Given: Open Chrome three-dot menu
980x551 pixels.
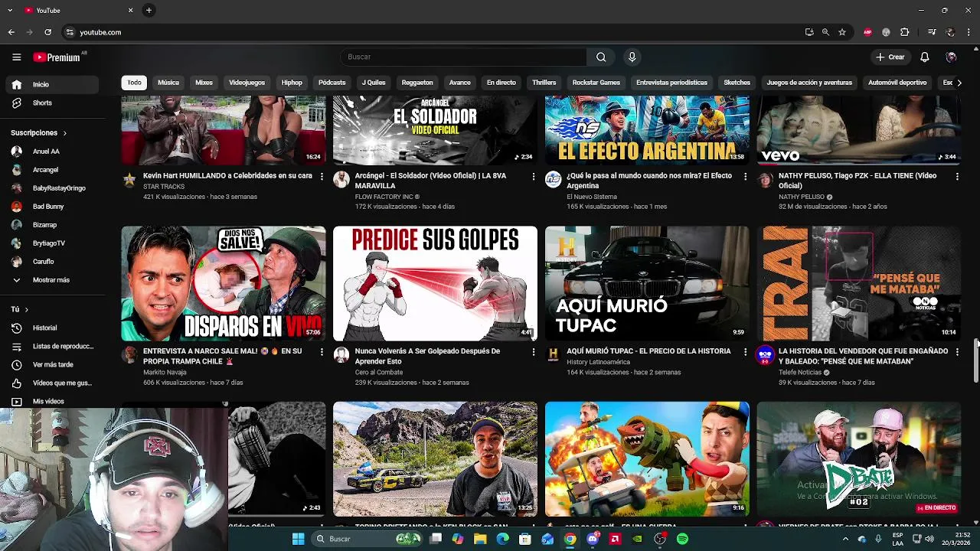Looking at the screenshot, I should coord(968,32).
